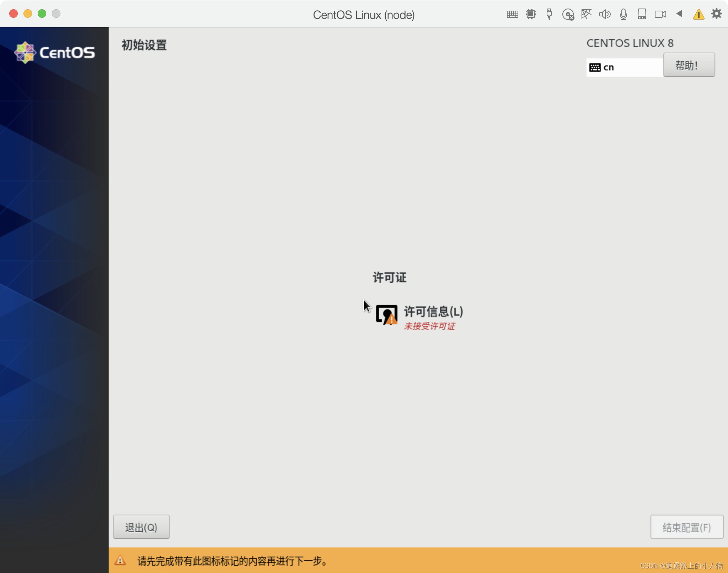728x573 pixels.
Task: Toggle the camera video icon
Action: click(x=660, y=14)
